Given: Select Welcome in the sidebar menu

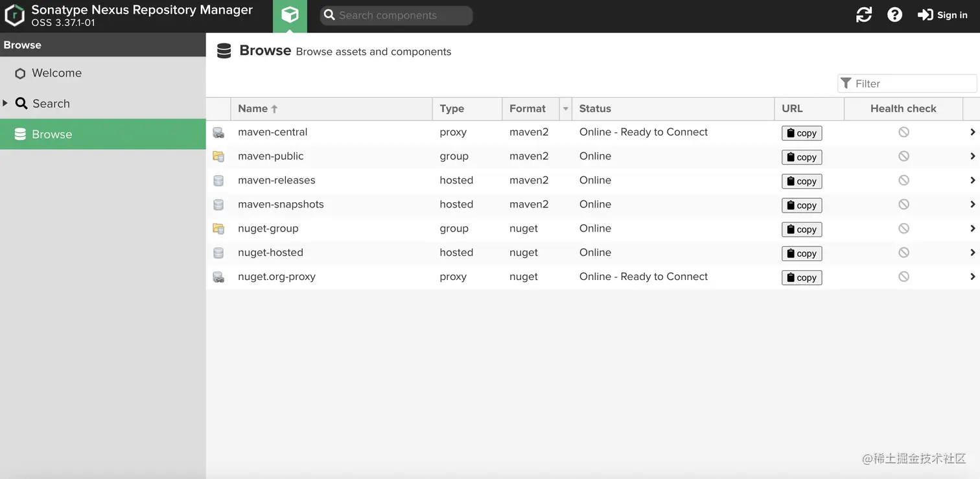Looking at the screenshot, I should [x=56, y=73].
